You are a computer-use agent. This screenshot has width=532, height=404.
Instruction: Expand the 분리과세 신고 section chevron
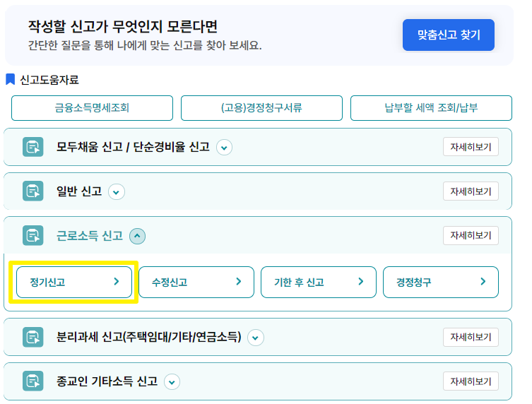point(255,338)
